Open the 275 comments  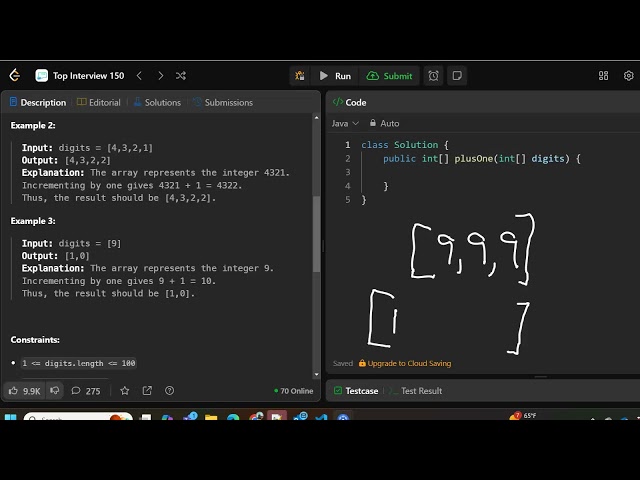(x=86, y=391)
